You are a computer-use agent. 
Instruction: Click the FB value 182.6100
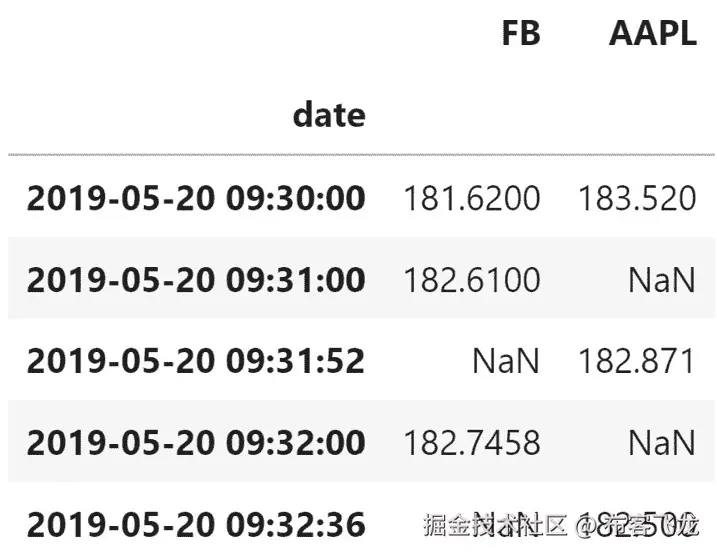(471, 279)
